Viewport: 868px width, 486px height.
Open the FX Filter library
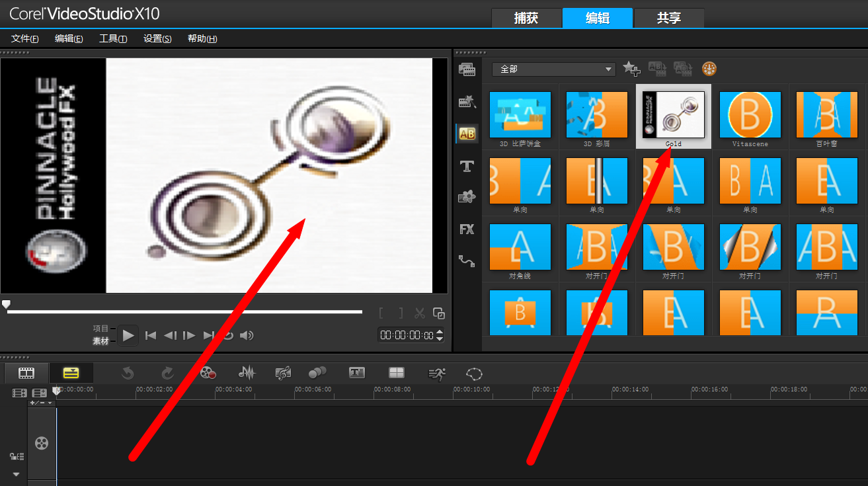point(467,229)
